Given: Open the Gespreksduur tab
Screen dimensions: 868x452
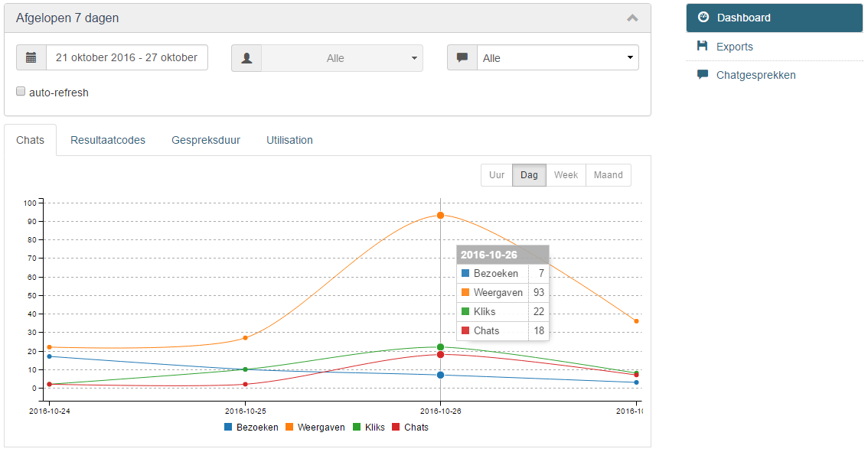Looking at the screenshot, I should coord(206,140).
